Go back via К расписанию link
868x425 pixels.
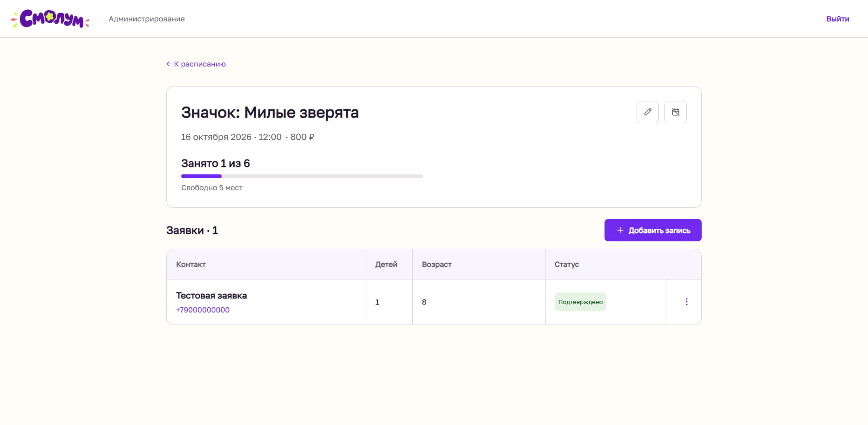196,64
